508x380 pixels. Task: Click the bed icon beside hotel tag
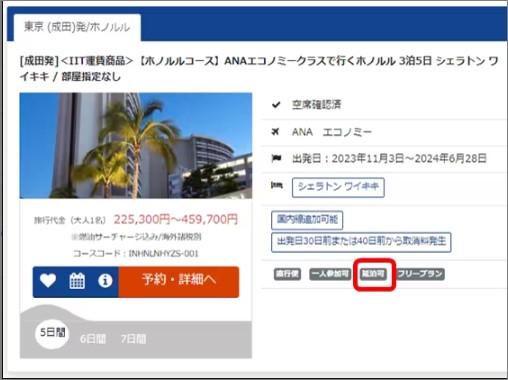tap(276, 185)
